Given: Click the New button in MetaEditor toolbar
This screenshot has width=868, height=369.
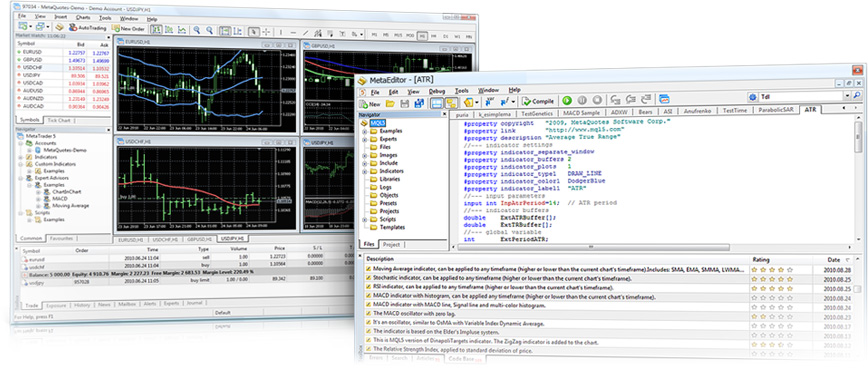Looking at the screenshot, I should [x=370, y=103].
